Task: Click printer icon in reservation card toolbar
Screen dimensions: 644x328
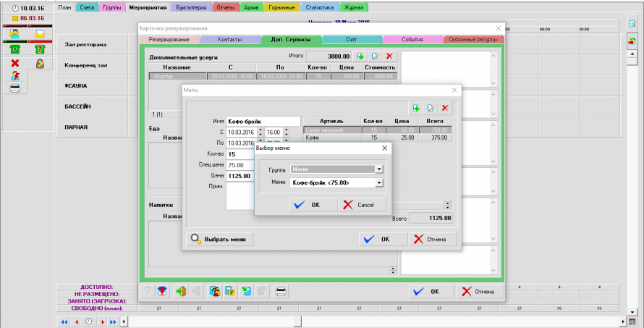Action: 281,291
